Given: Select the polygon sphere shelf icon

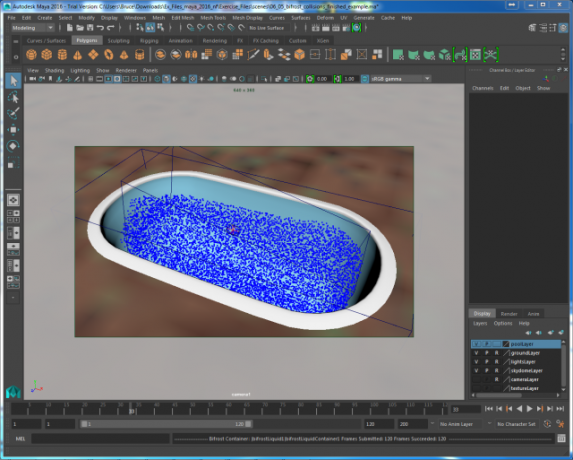Looking at the screenshot, I should (x=31, y=55).
